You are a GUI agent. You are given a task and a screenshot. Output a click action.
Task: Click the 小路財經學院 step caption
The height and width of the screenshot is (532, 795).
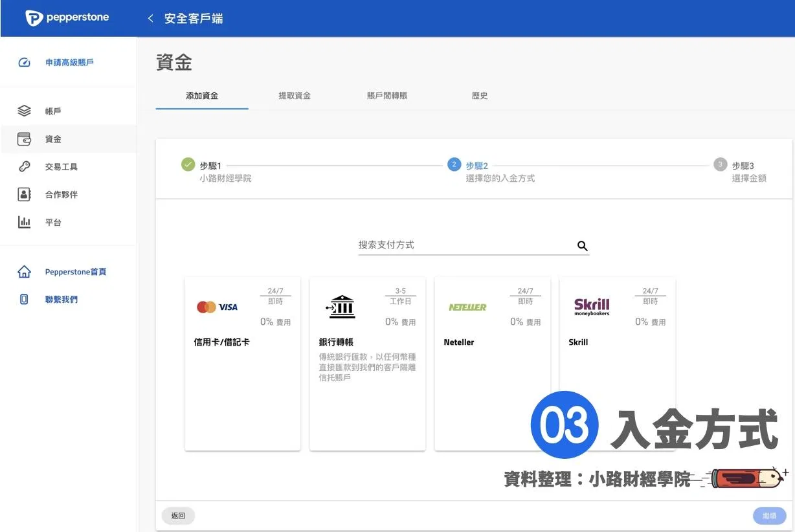pyautogui.click(x=225, y=178)
